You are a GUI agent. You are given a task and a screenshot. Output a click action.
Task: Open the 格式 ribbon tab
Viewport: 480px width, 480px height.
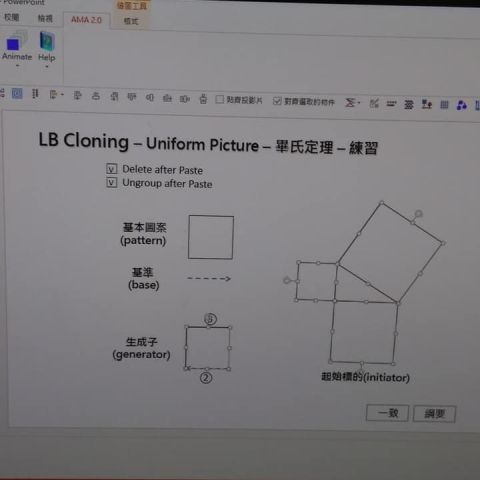[x=131, y=21]
